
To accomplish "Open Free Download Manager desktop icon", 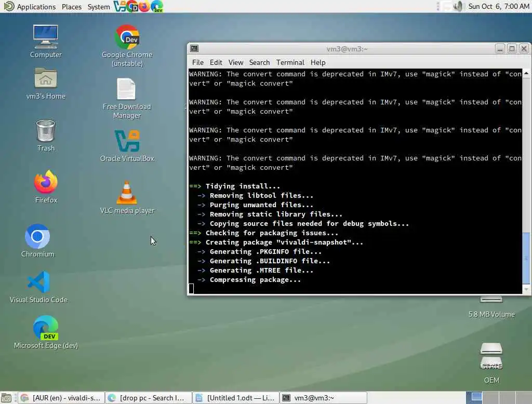I will click(127, 98).
